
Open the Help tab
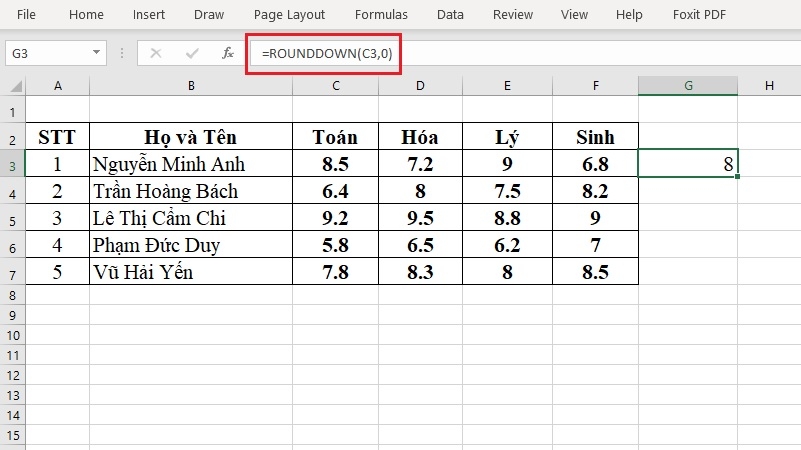click(x=629, y=14)
